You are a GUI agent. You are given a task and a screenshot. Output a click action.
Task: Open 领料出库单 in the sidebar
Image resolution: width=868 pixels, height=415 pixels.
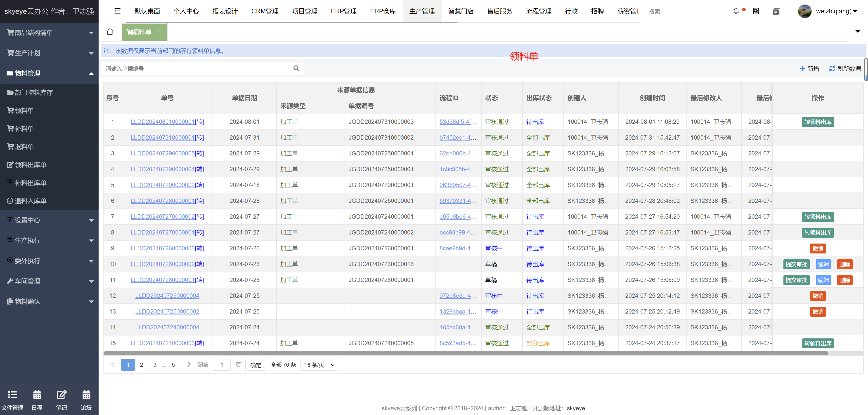click(30, 165)
